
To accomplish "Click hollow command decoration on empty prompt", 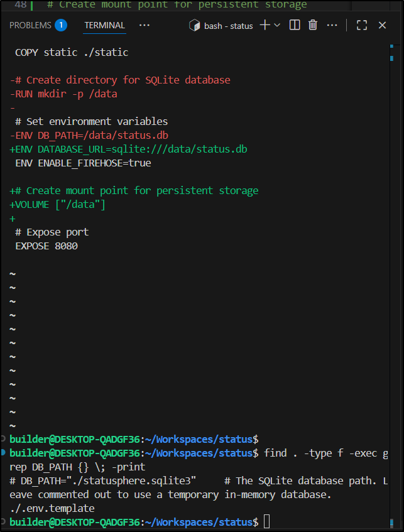I will [x=4, y=438].
